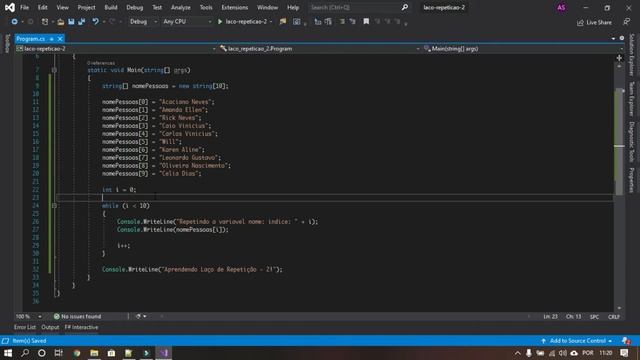Viewport: 640px width, 360px height.
Task: Open the Solution Explorer side tab
Action: coord(631,55)
